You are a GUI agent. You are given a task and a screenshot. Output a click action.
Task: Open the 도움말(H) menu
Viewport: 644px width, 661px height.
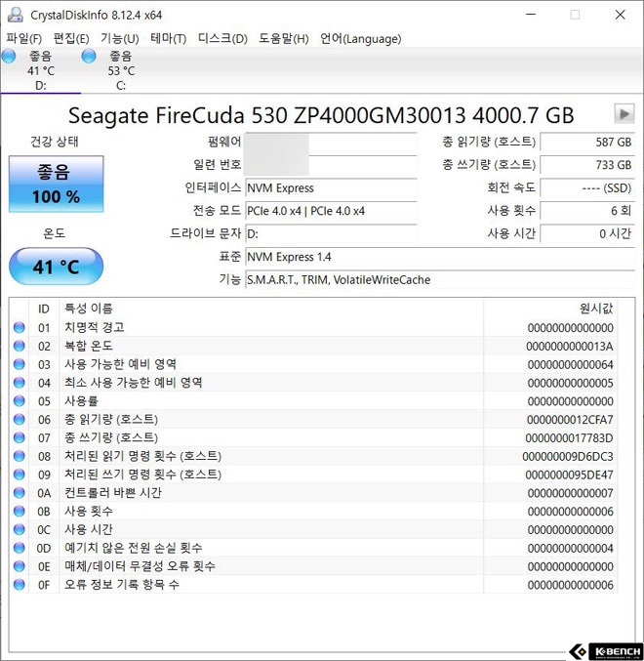(x=284, y=39)
